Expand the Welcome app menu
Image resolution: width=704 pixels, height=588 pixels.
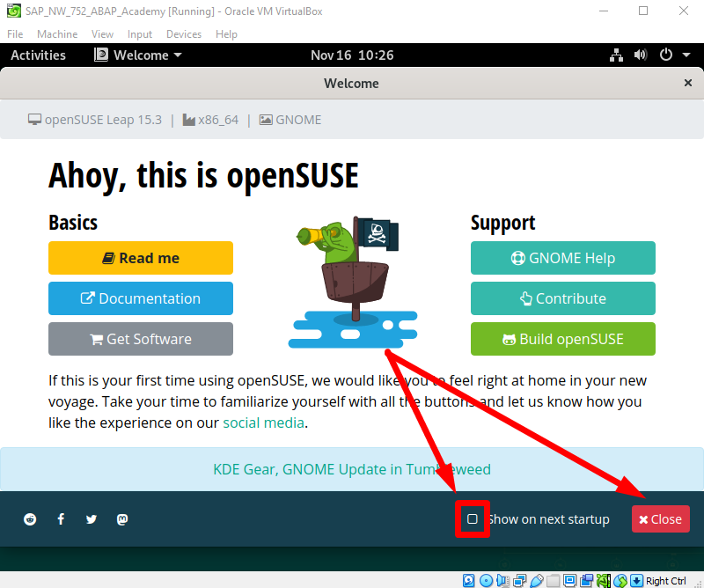pyautogui.click(x=138, y=55)
